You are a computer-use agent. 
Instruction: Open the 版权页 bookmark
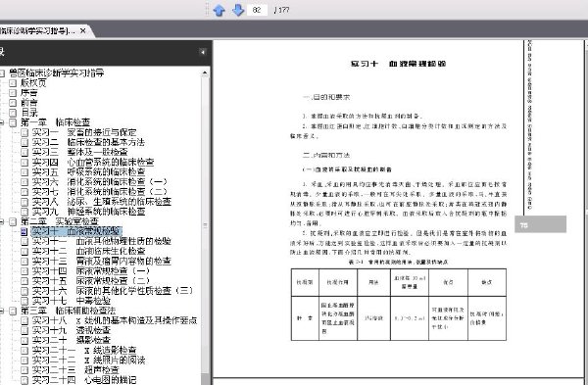coord(33,82)
